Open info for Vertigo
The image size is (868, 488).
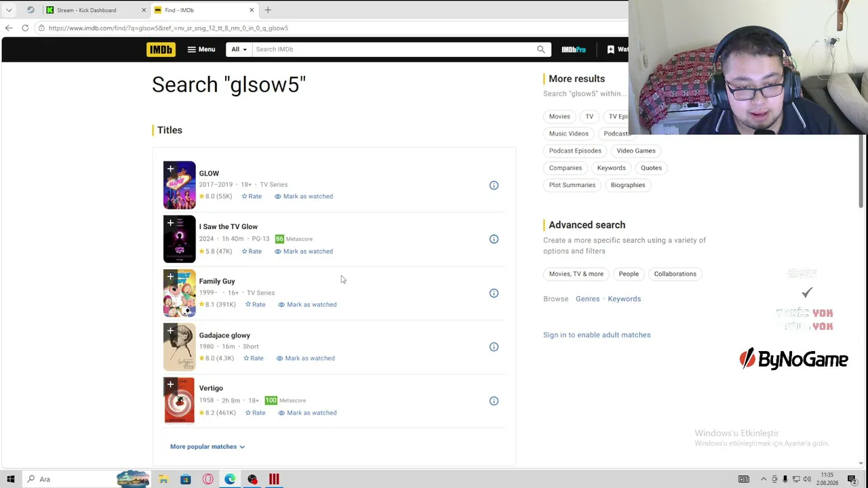click(x=494, y=401)
